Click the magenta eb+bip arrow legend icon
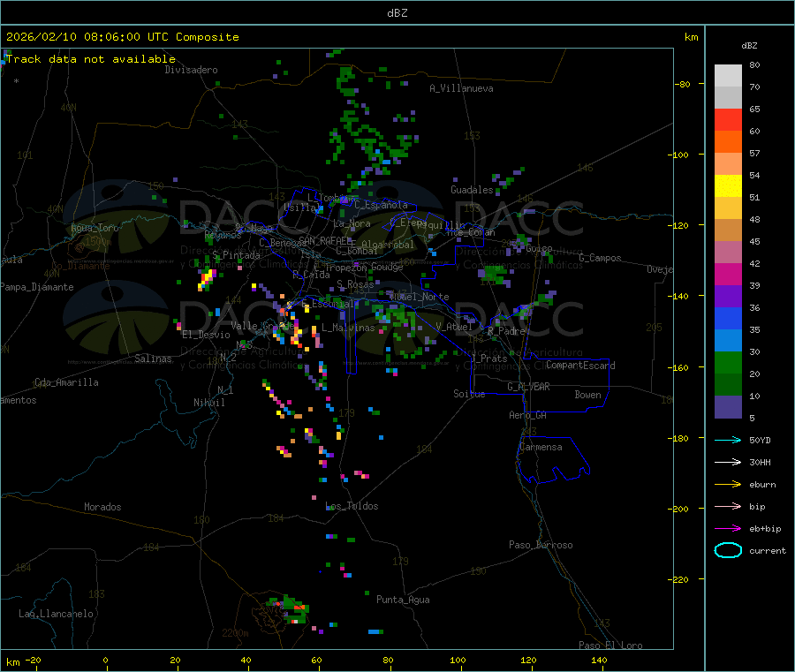795x672 pixels. [728, 529]
